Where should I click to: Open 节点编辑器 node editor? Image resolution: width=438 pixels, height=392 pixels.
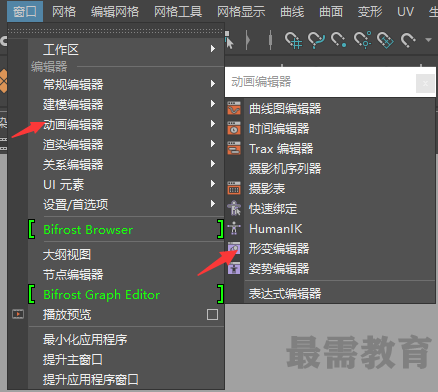126,275
